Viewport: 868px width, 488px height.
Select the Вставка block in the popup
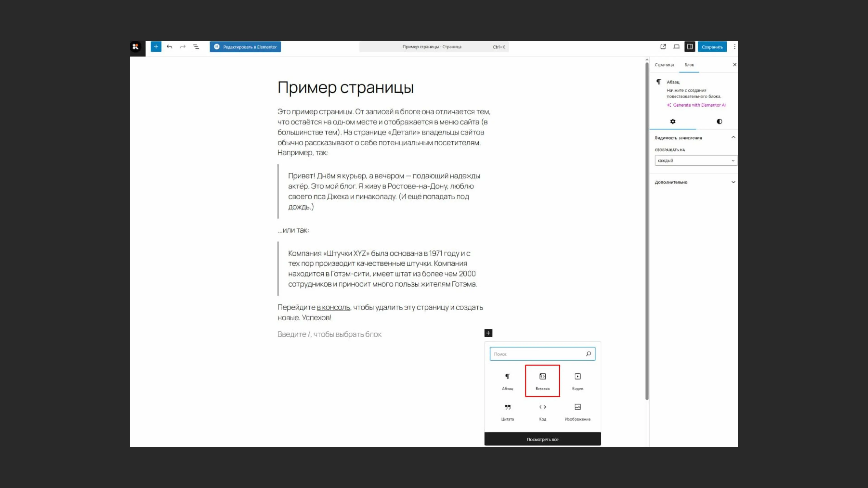click(542, 380)
